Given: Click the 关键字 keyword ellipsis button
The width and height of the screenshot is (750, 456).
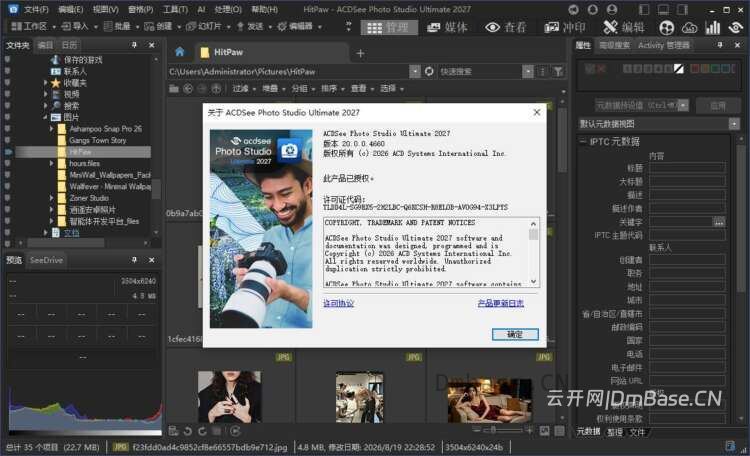Looking at the screenshot, I should coord(719,222).
